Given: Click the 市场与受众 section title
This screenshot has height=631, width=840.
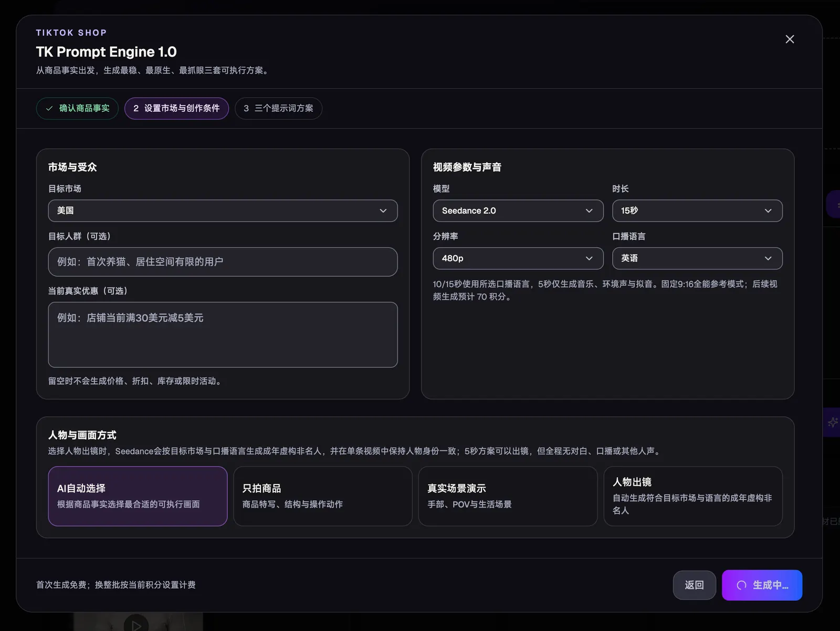Looking at the screenshot, I should coord(72,167).
